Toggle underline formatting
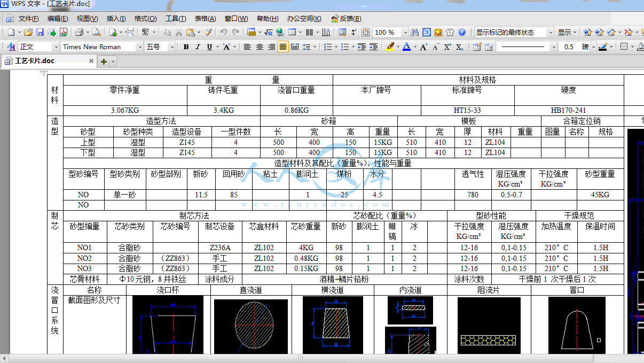 (x=209, y=47)
